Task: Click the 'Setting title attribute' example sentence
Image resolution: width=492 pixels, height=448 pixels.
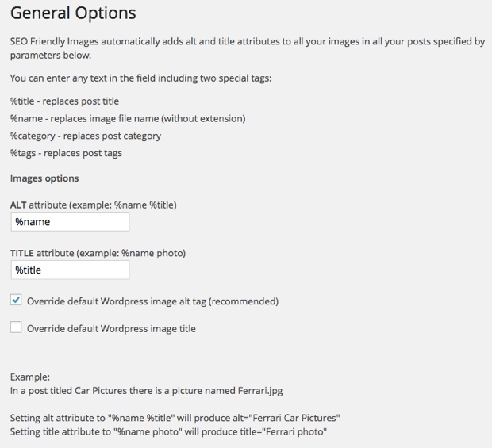Action: point(168,431)
